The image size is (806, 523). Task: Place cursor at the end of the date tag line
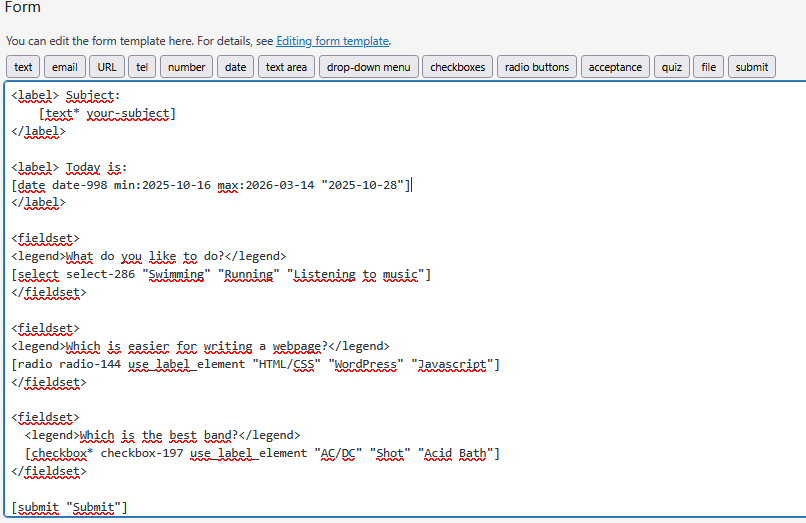click(410, 185)
